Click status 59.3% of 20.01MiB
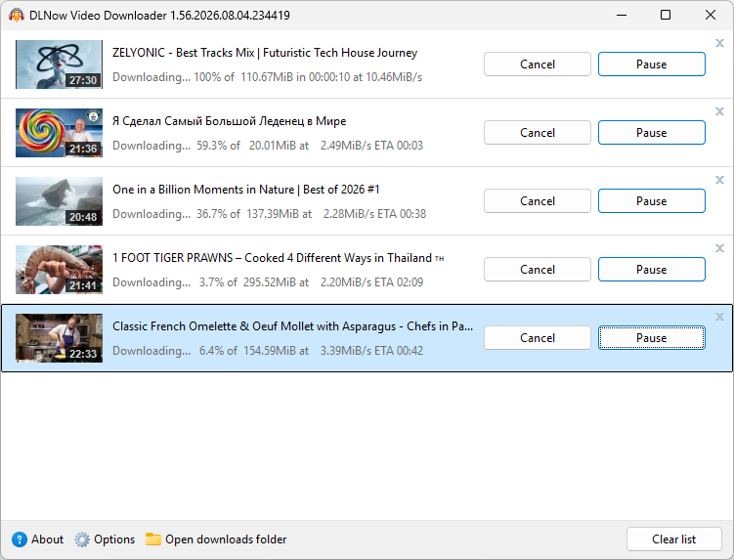The width and height of the screenshot is (734, 560). coord(267,146)
